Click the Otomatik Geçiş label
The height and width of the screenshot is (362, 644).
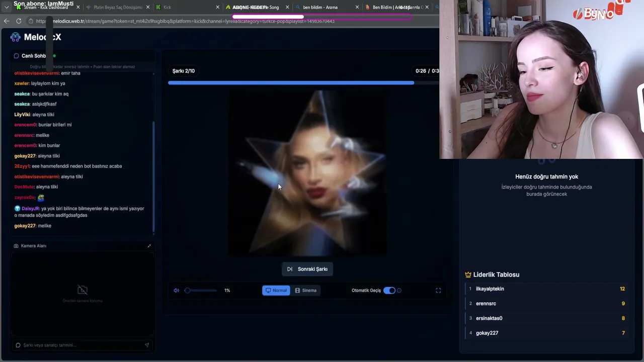coord(366,290)
